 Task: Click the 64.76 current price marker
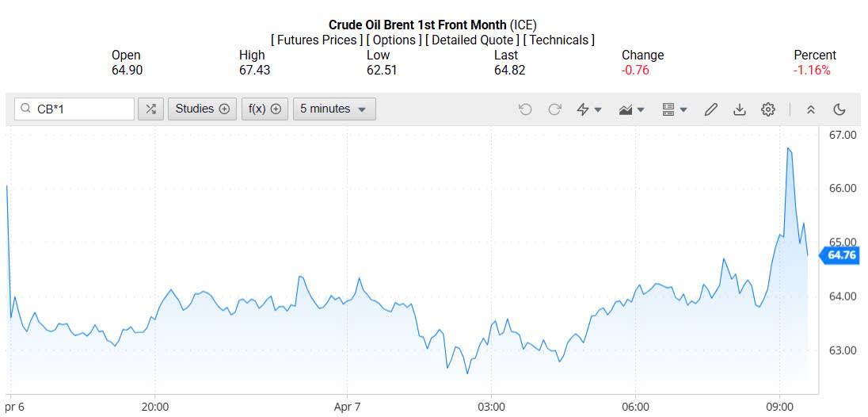pos(839,255)
